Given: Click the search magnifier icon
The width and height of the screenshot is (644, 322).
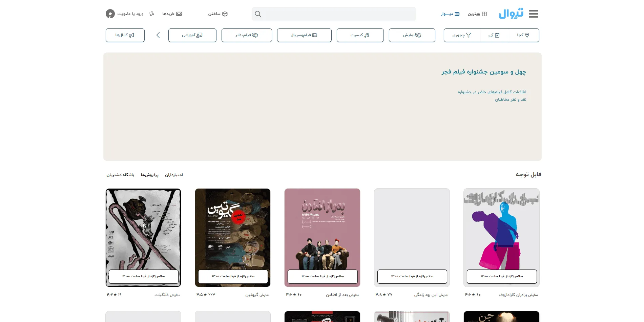Looking at the screenshot, I should (258, 14).
